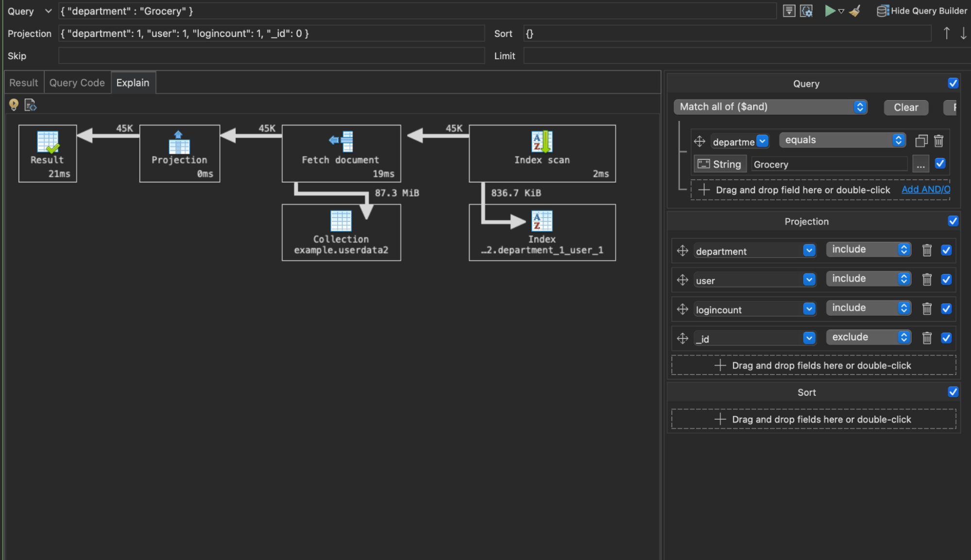Click the lightbulb hint icon in Explain view

[x=14, y=104]
